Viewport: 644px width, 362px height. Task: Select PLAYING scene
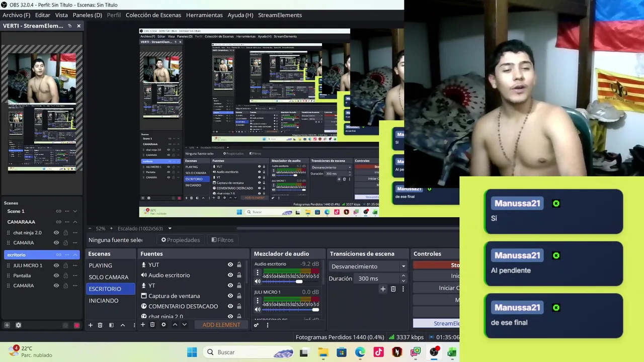[x=111, y=265]
